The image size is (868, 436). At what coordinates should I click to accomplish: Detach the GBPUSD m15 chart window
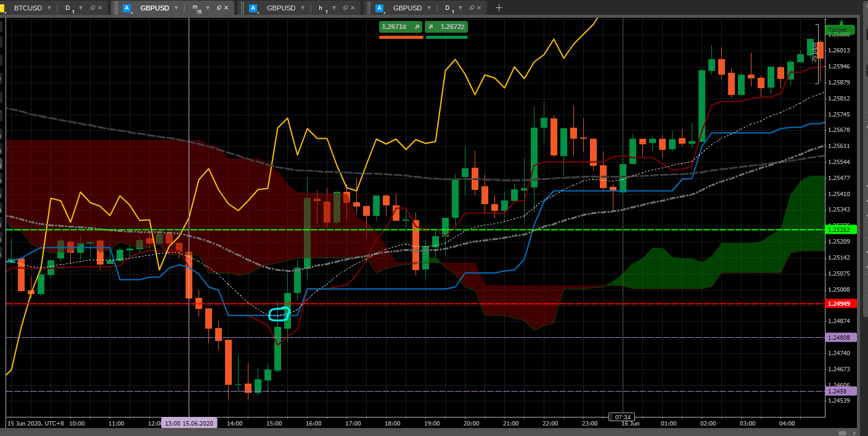(218, 8)
